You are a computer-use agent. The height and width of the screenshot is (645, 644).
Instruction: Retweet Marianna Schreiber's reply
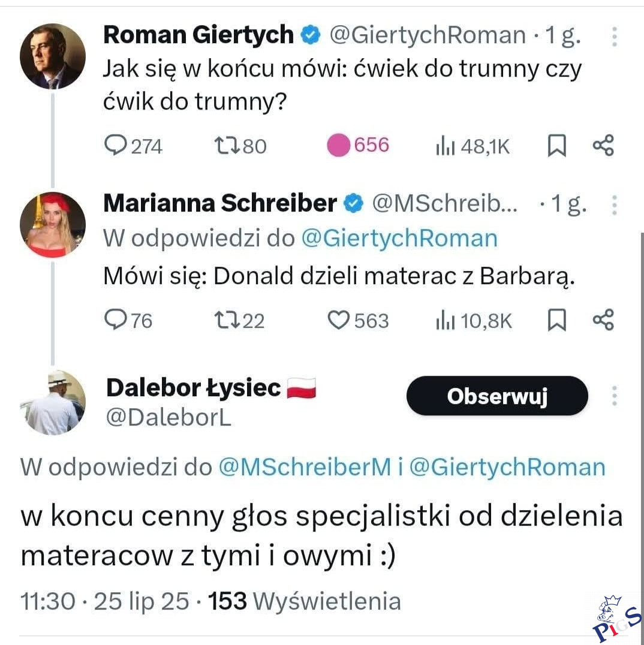pyautogui.click(x=225, y=321)
